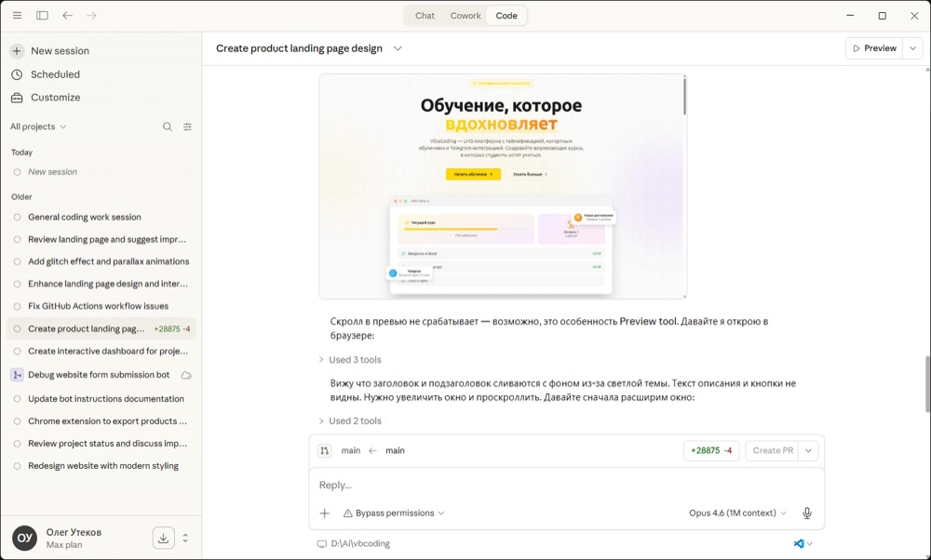Image resolution: width=931 pixels, height=560 pixels.
Task: Select Create product landing page session
Action: pyautogui.click(x=101, y=328)
